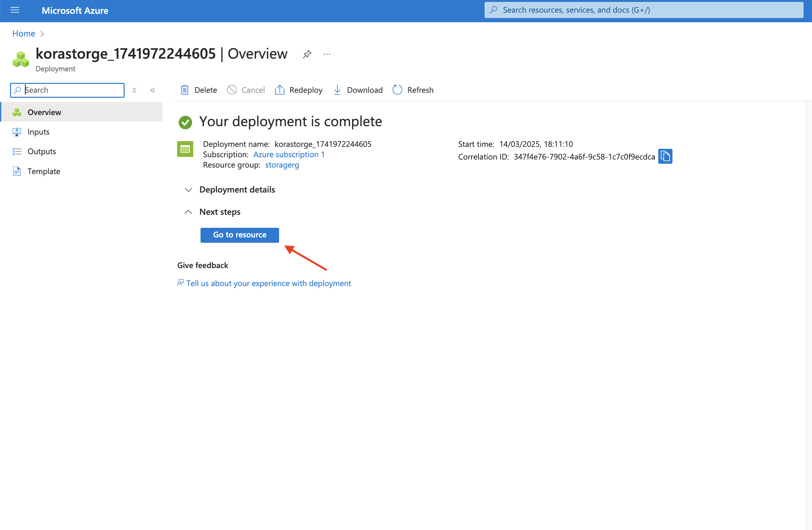812x530 pixels.
Task: Click the deployment cubes icon beside title
Action: point(21,59)
